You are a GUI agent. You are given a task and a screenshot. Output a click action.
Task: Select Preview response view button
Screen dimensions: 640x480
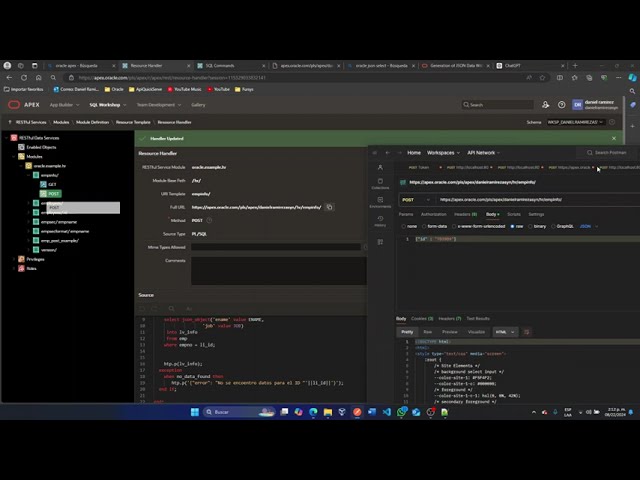click(x=450, y=332)
